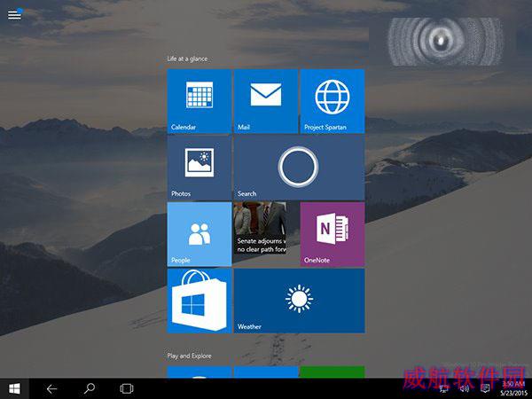The width and height of the screenshot is (532, 399).
Task: Open the Photos tile
Action: [x=199, y=168]
